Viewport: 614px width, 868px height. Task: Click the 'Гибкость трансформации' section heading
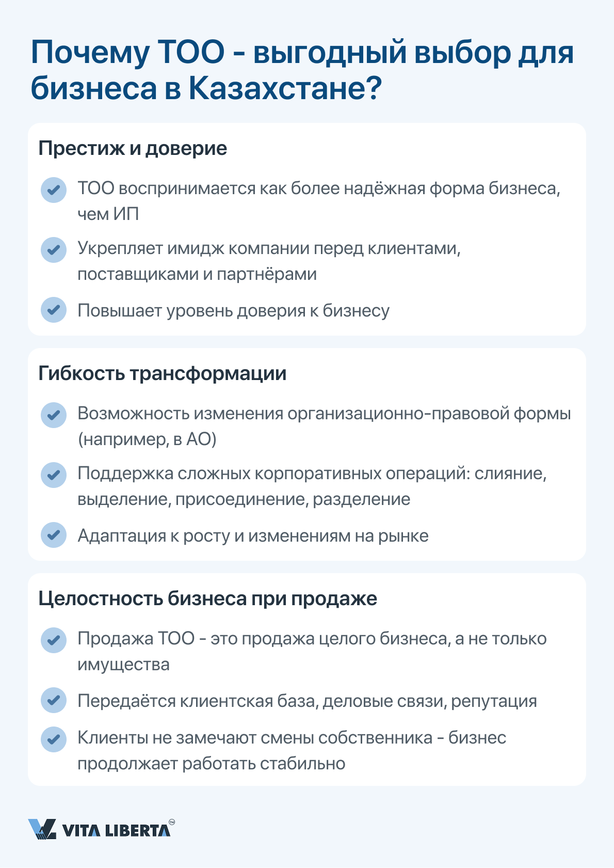(163, 373)
